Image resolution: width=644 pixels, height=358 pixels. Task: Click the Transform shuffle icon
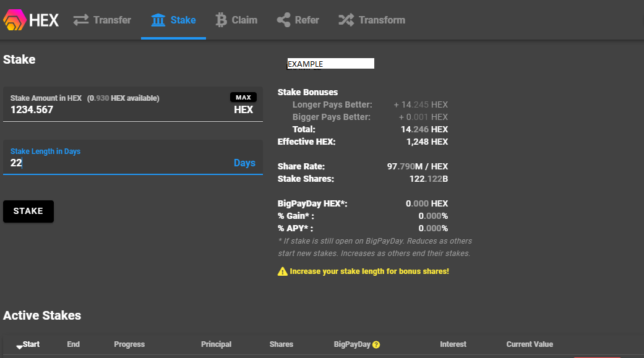pyautogui.click(x=346, y=20)
